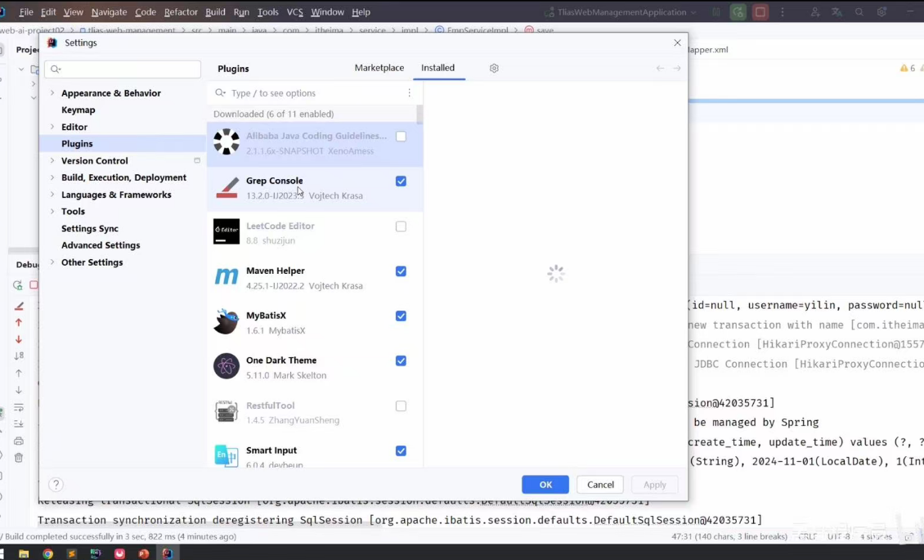Click the Grep Console plugin icon
The height and width of the screenshot is (560, 924).
coord(227,187)
